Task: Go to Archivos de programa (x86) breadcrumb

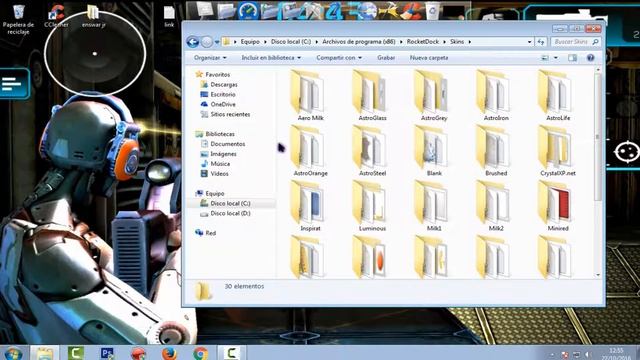Action: (358, 42)
